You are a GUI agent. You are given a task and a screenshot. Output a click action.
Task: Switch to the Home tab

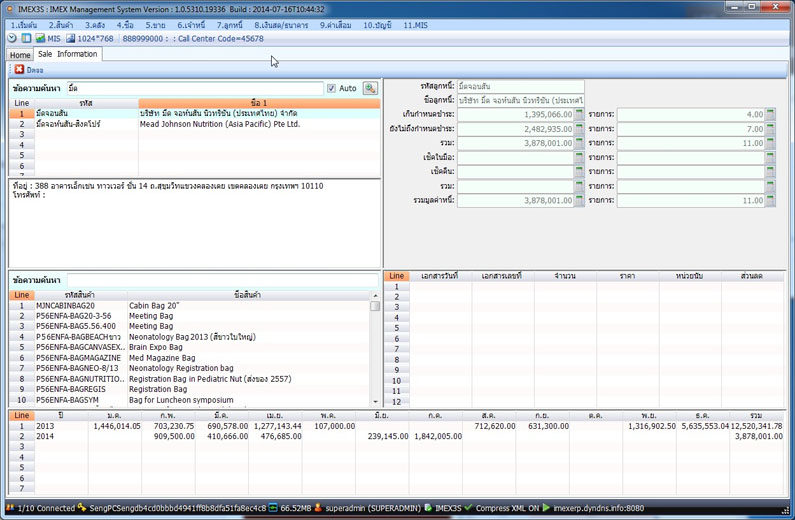(x=20, y=55)
